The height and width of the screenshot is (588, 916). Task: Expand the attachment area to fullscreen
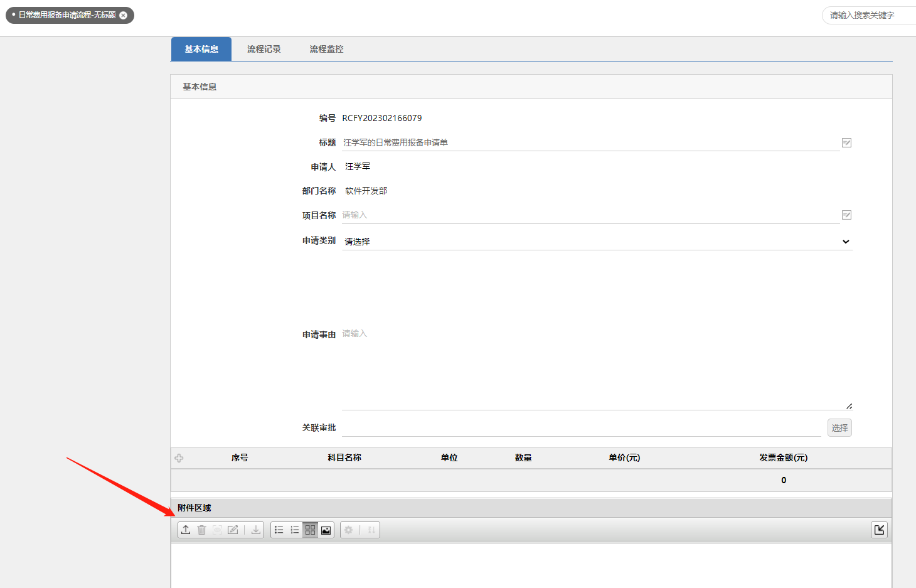[x=879, y=530]
